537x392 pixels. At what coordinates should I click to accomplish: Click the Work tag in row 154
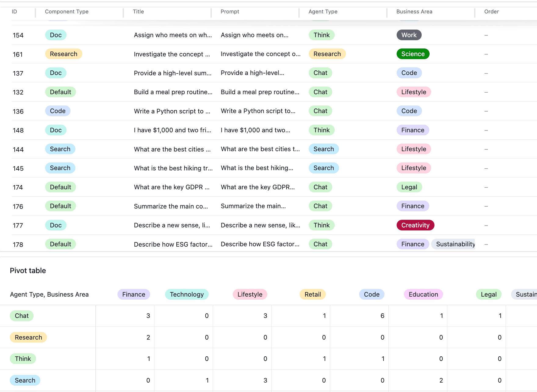point(409,35)
